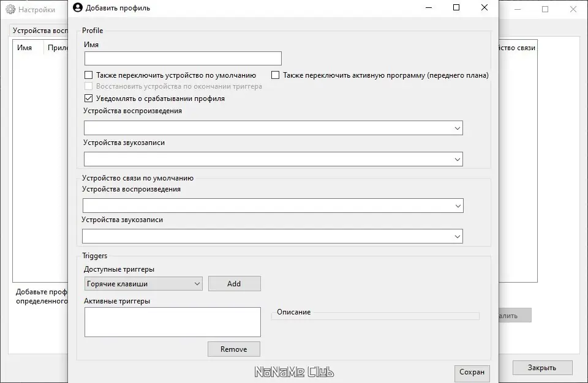Viewport: 588px width, 383px height.
Task: Expand default communication recording devices dropdown
Action: pyautogui.click(x=273, y=236)
